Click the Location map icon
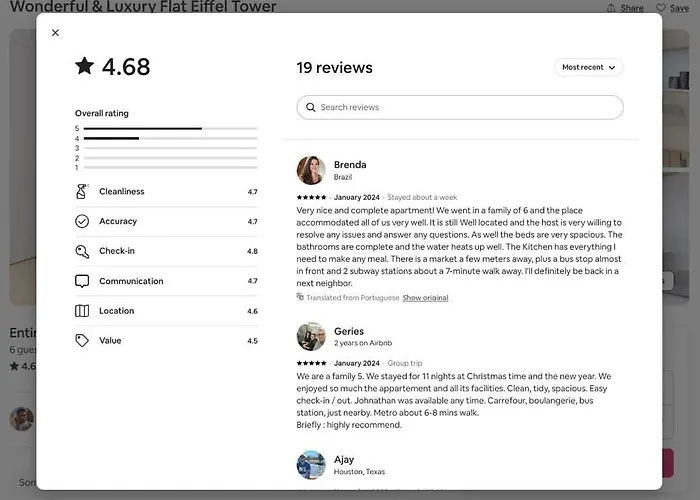This screenshot has height=500, width=700. [82, 311]
